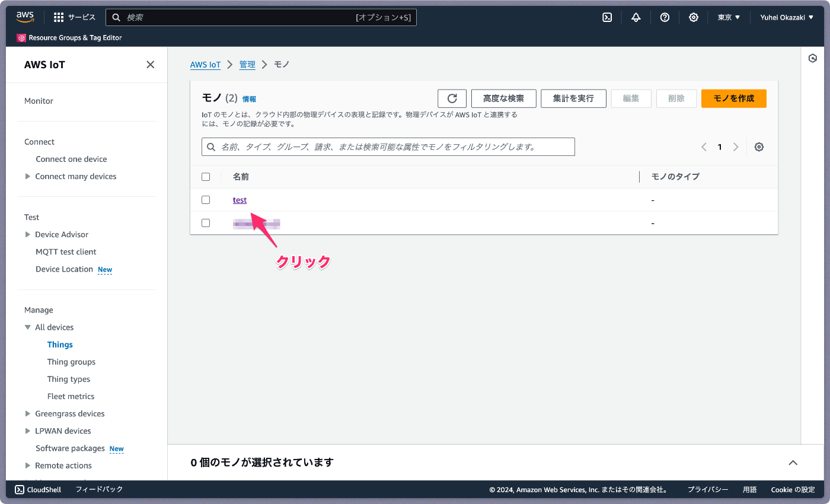Open the right side info panel icon
830x504 pixels.
(x=813, y=58)
